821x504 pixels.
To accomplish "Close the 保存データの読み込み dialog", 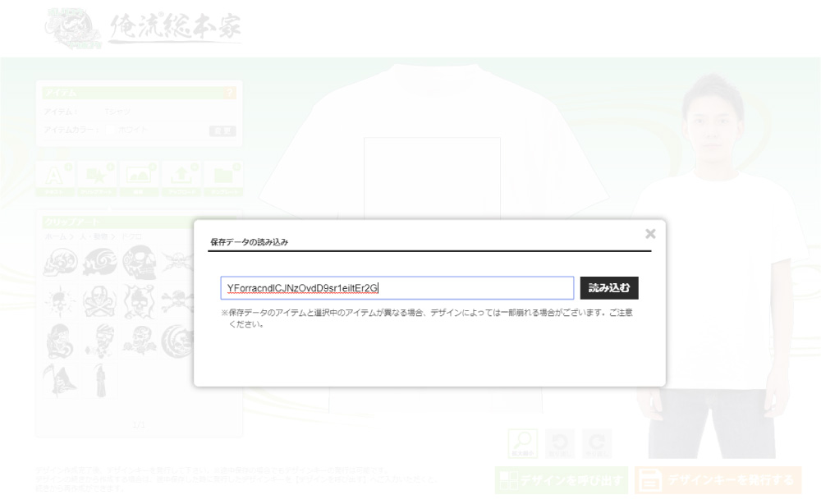I will pyautogui.click(x=650, y=233).
